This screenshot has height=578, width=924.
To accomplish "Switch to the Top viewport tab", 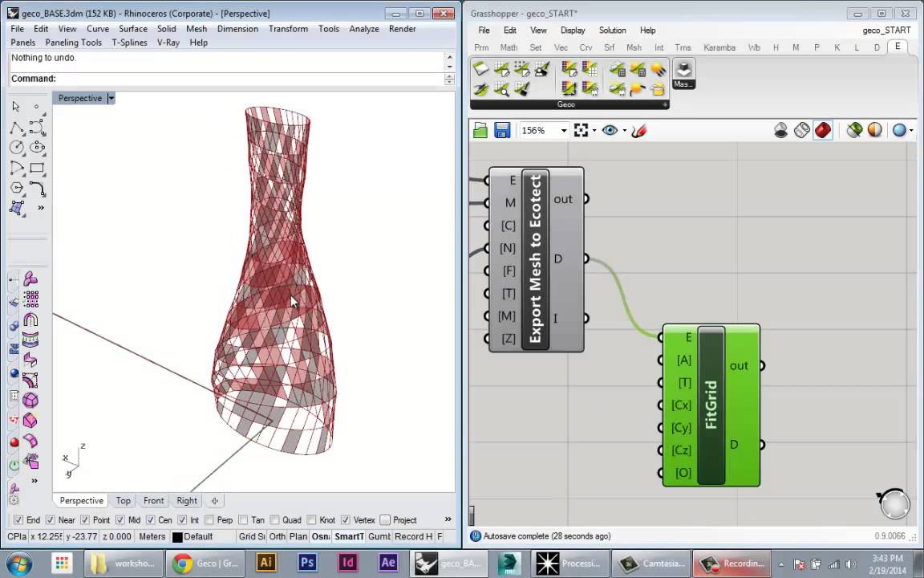I will click(x=123, y=501).
